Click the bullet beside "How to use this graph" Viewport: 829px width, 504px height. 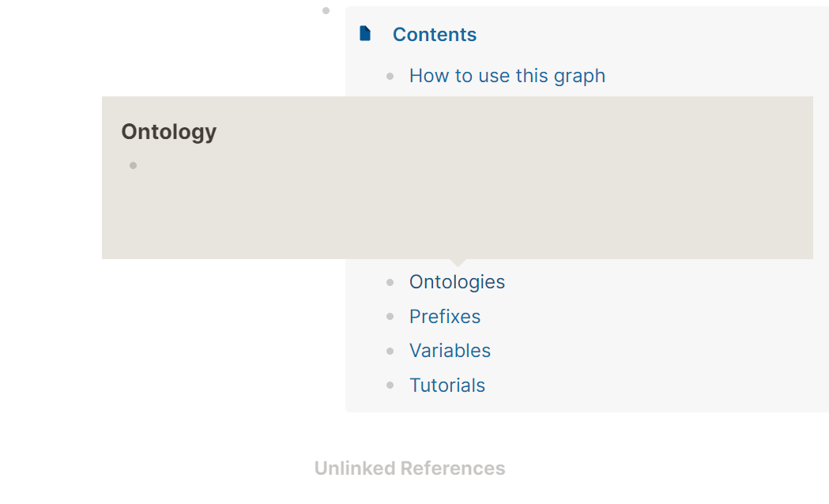[x=390, y=77]
